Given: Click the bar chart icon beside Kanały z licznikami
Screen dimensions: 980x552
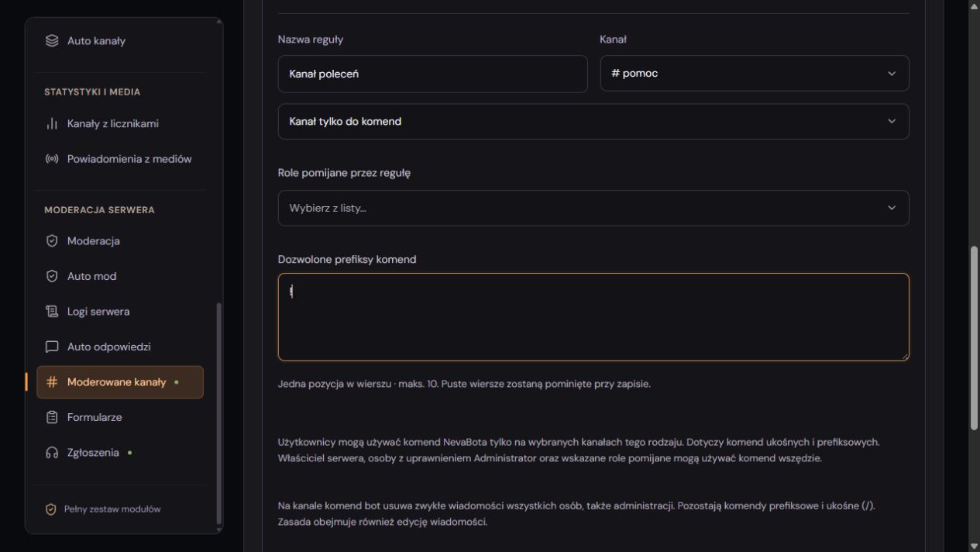Looking at the screenshot, I should tap(52, 124).
